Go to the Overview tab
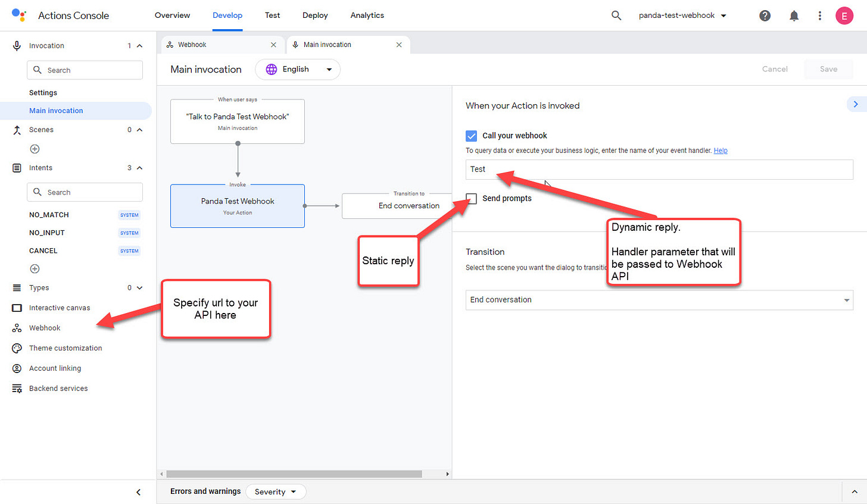Image resolution: width=867 pixels, height=504 pixels. [x=172, y=15]
